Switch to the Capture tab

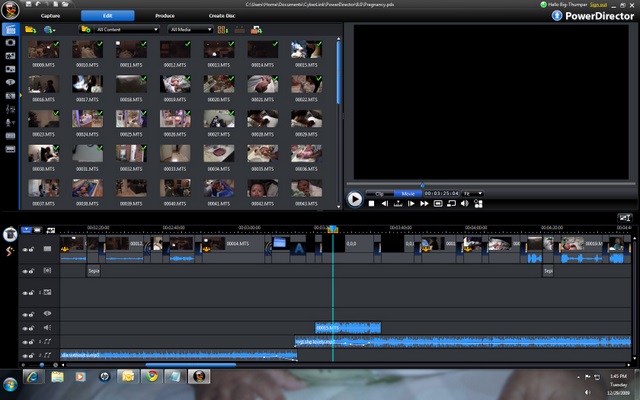click(50, 16)
